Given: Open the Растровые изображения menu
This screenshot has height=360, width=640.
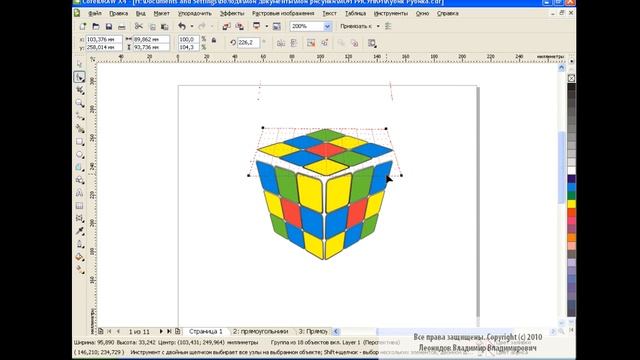Looking at the screenshot, I should tap(283, 13).
